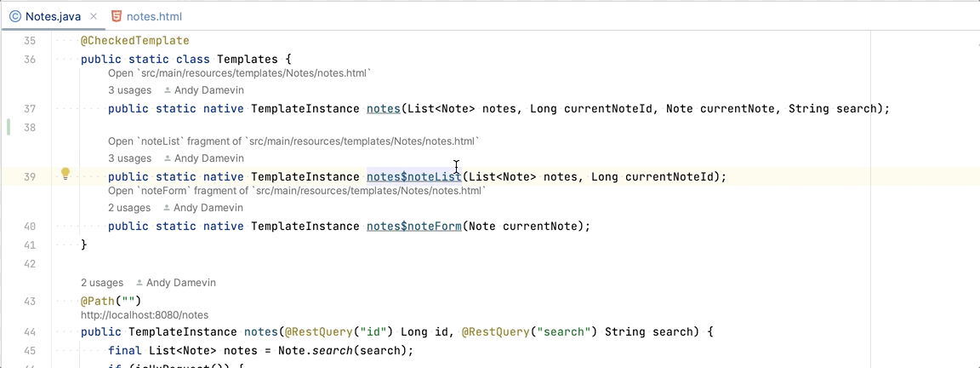Open the `noteList` fragment inlay hint
980x368 pixels.
(x=294, y=141)
